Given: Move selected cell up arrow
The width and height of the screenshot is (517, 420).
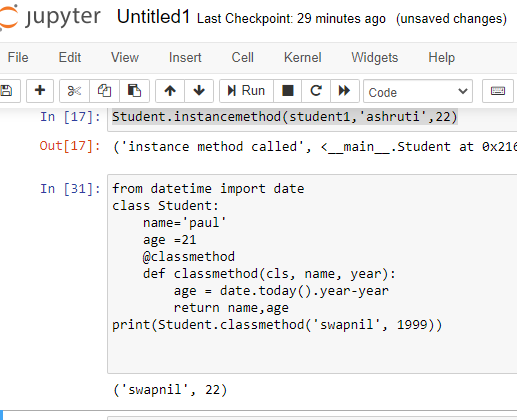Looking at the screenshot, I should [x=170, y=91].
